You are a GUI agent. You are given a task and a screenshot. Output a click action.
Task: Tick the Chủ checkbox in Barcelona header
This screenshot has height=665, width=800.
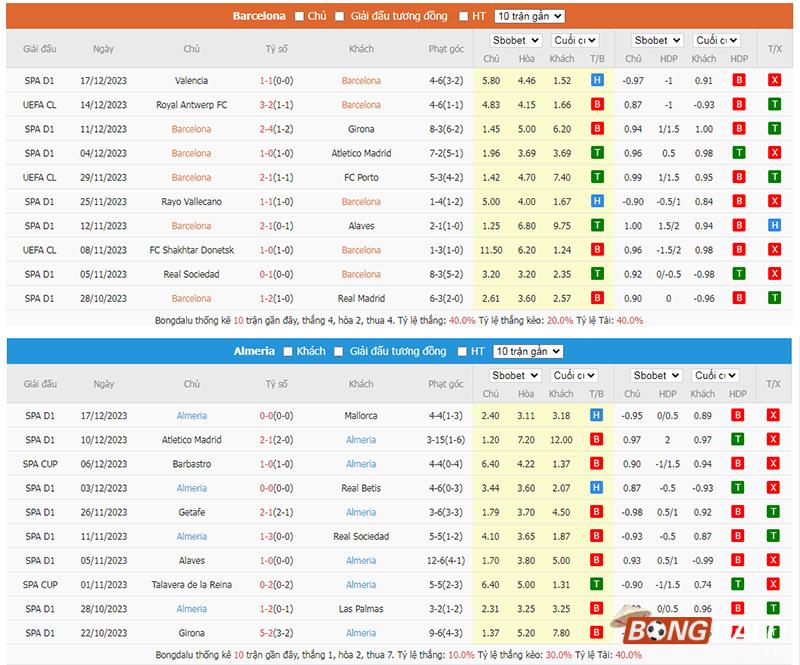(299, 16)
